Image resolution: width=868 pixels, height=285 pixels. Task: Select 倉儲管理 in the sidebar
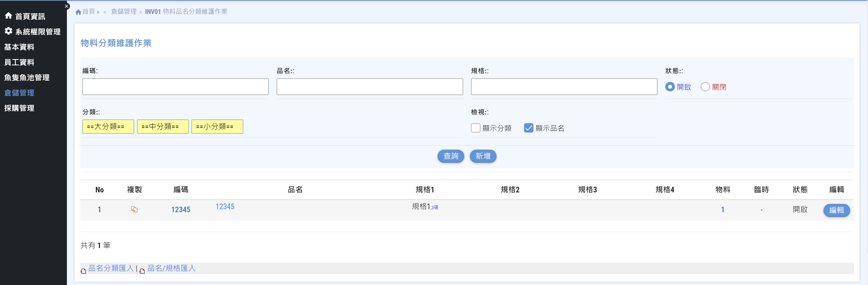coord(19,93)
